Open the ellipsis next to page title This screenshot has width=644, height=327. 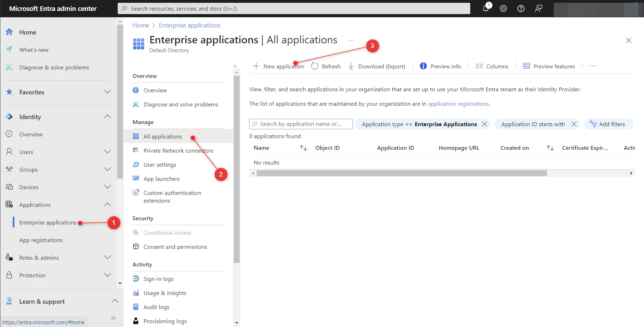[351, 40]
